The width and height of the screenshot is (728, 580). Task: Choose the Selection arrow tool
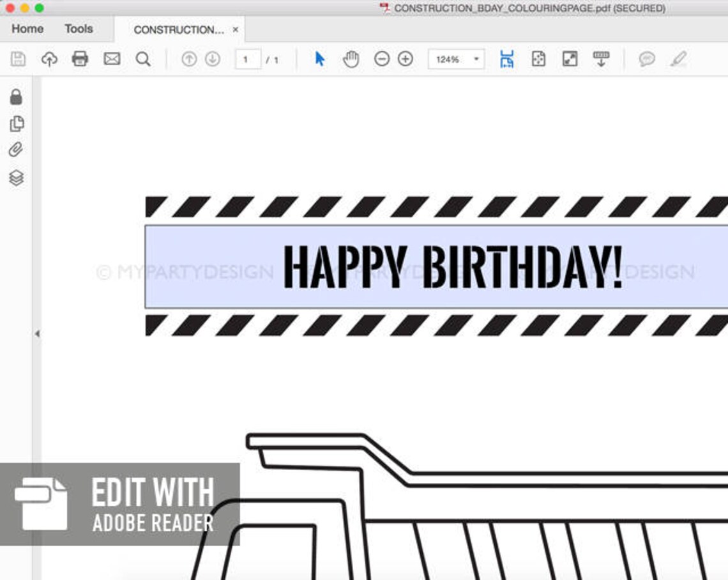[319, 59]
